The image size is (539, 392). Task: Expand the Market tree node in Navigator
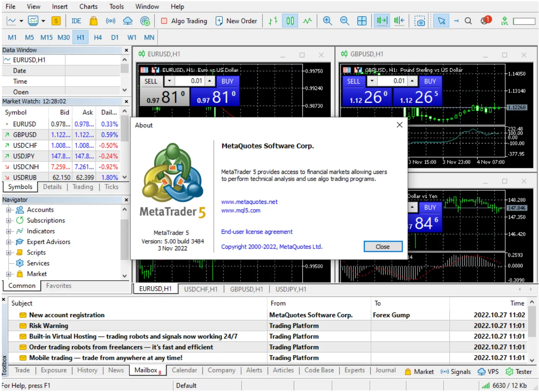[x=9, y=274]
